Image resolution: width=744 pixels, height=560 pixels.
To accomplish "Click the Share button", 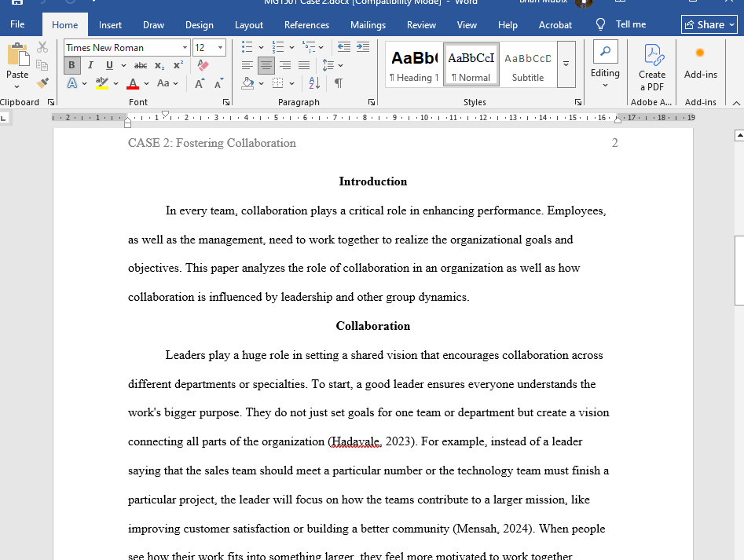I will point(709,24).
